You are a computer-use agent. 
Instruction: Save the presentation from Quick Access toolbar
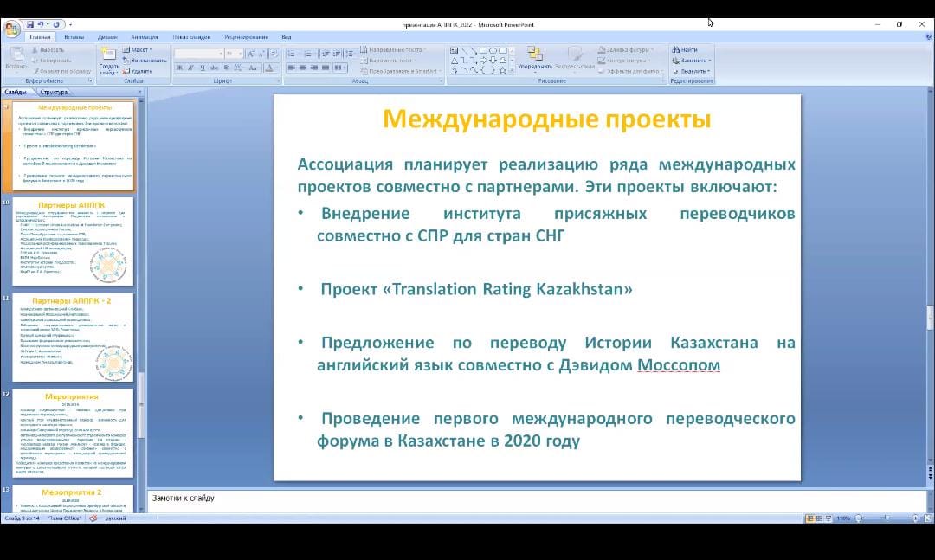[31, 24]
